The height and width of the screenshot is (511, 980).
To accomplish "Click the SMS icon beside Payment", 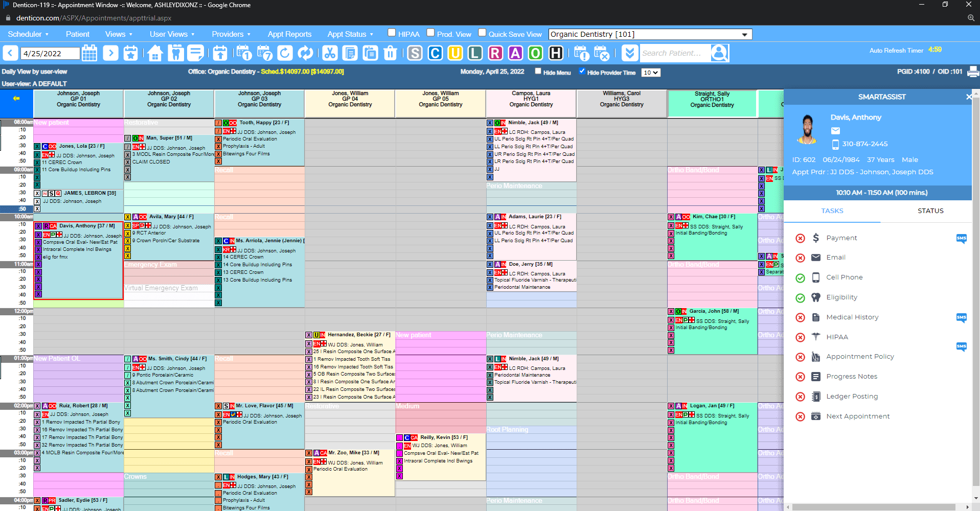I will 961,238.
